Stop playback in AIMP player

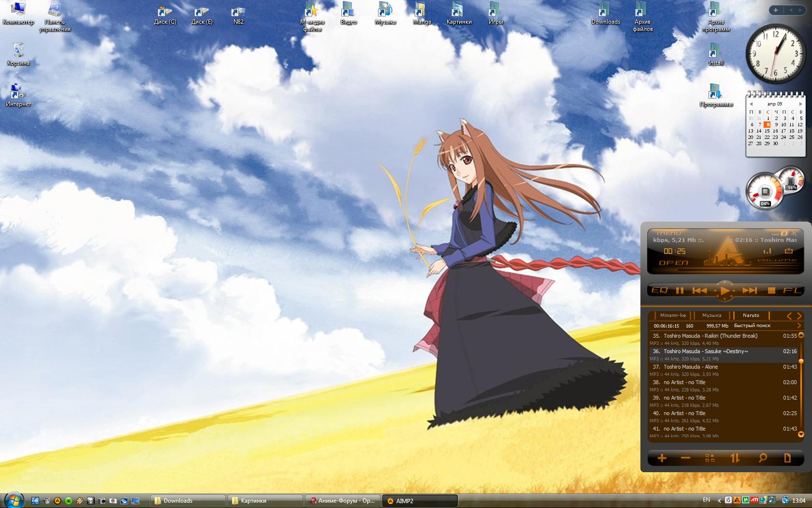tap(771, 290)
